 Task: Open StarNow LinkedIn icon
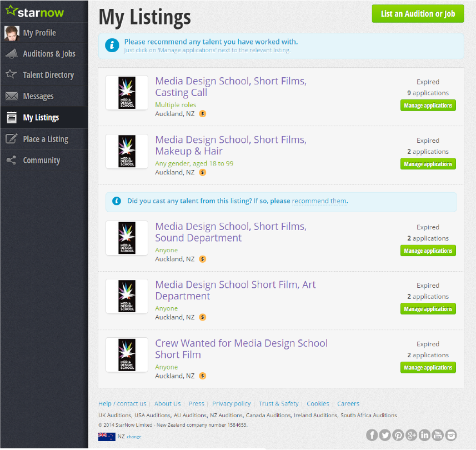tap(424, 435)
